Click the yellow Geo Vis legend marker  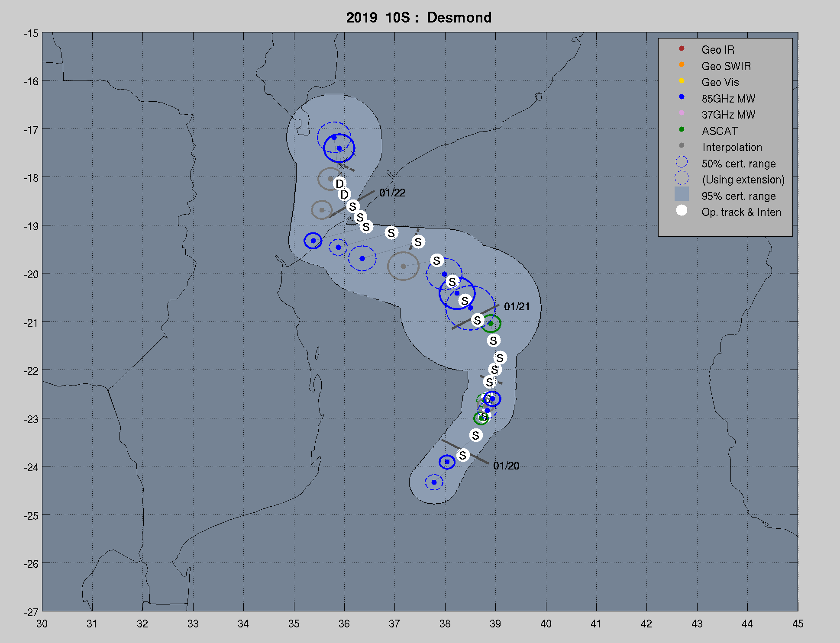point(682,81)
